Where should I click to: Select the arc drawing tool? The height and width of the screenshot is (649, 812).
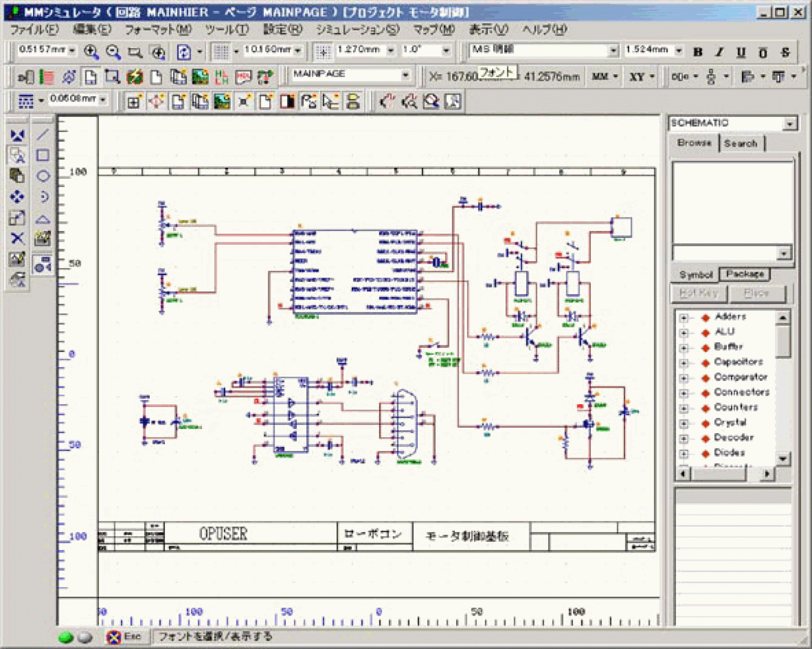[44, 197]
